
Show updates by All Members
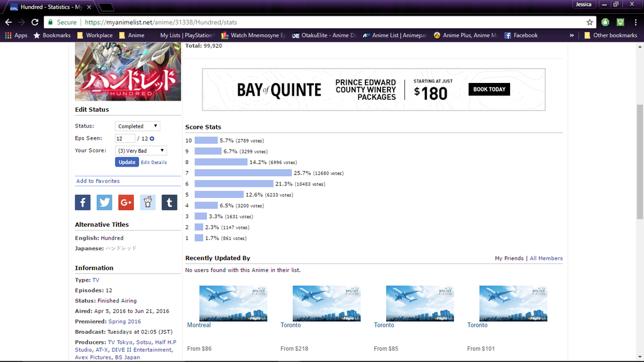point(546,258)
